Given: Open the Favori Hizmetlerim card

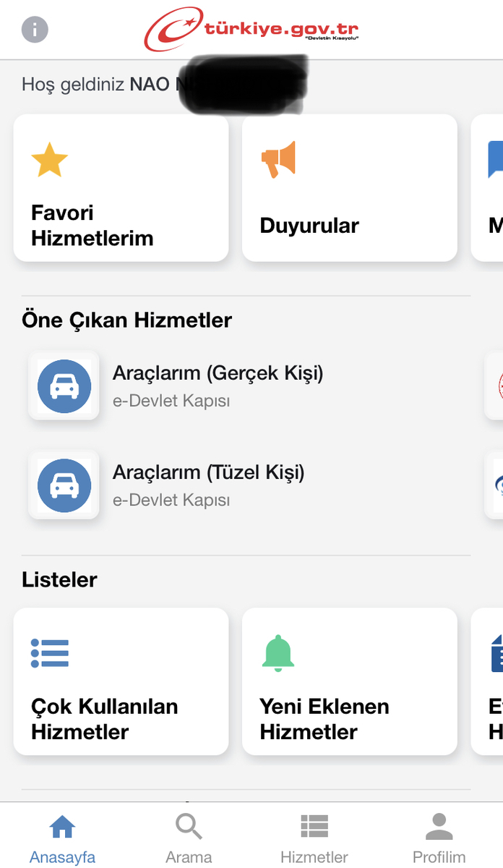Looking at the screenshot, I should tap(121, 188).
